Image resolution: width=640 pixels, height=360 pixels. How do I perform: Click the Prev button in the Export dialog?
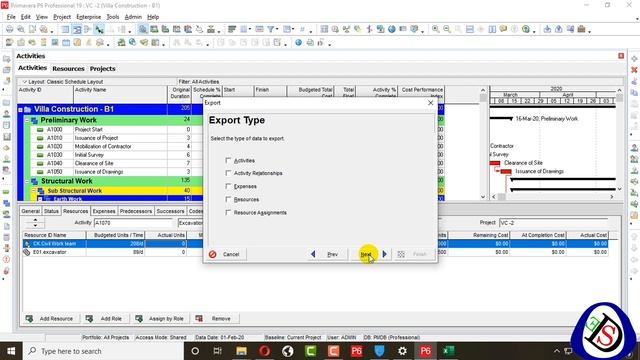[328, 254]
